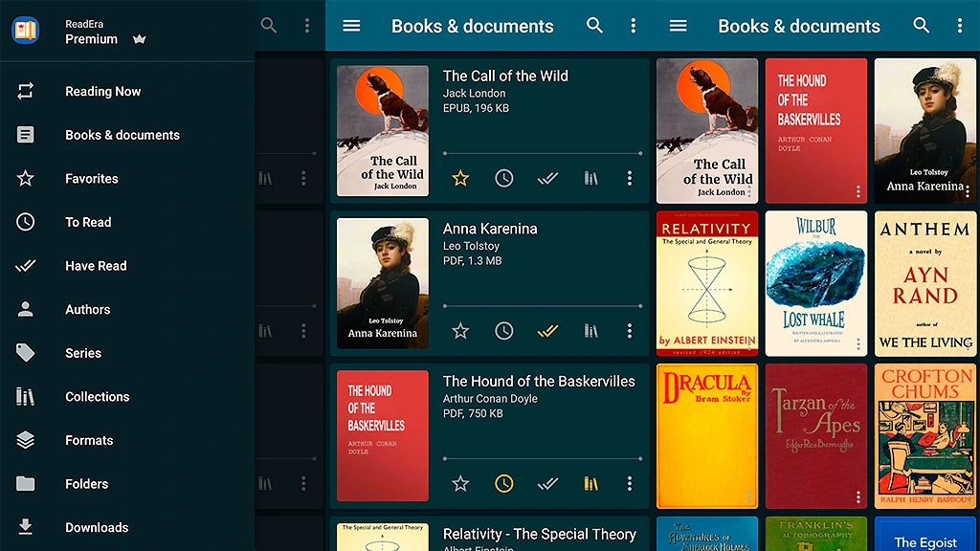Click the Formats layers icon in sidebar

click(x=26, y=440)
